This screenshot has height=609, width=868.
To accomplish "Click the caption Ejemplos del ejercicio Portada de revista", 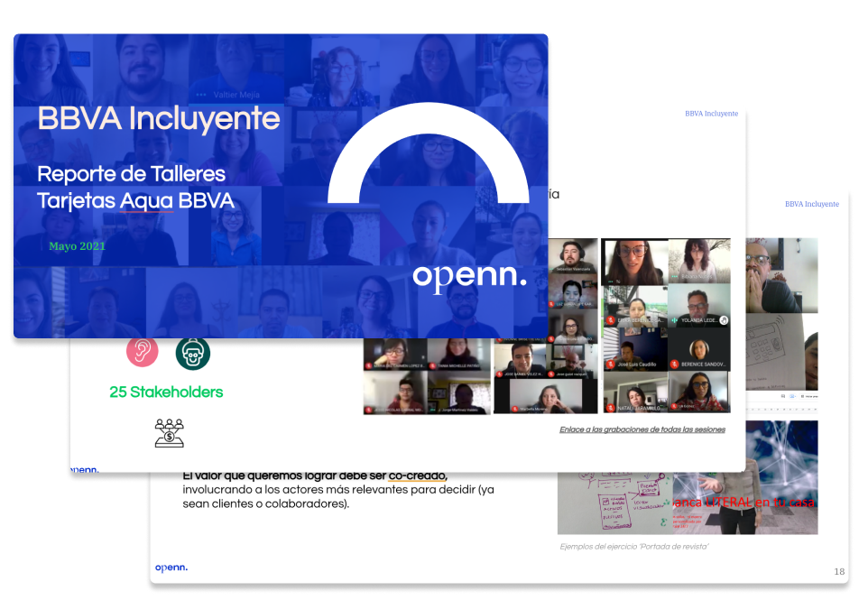I will point(633,547).
